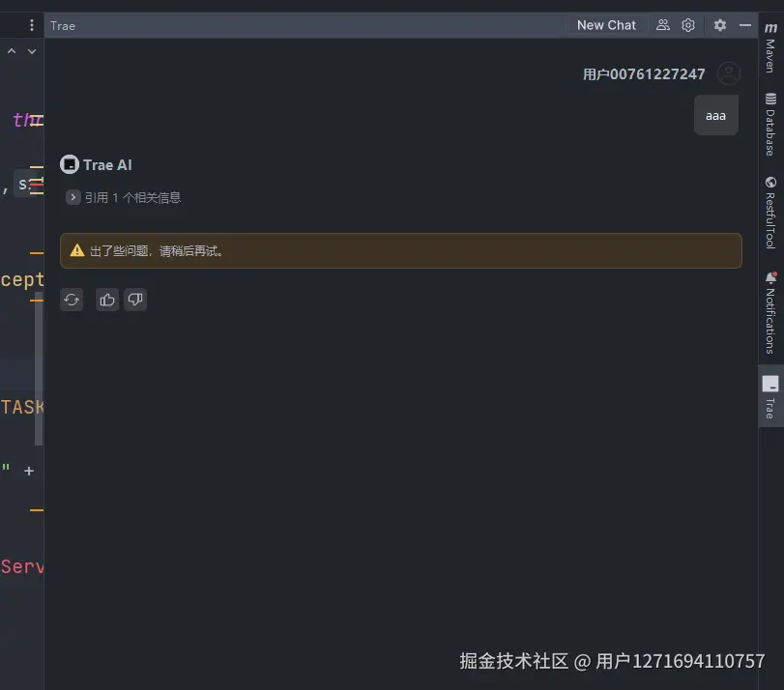Give a thumbs down to the AI answer
The width and height of the screenshot is (784, 690).
[x=135, y=300]
